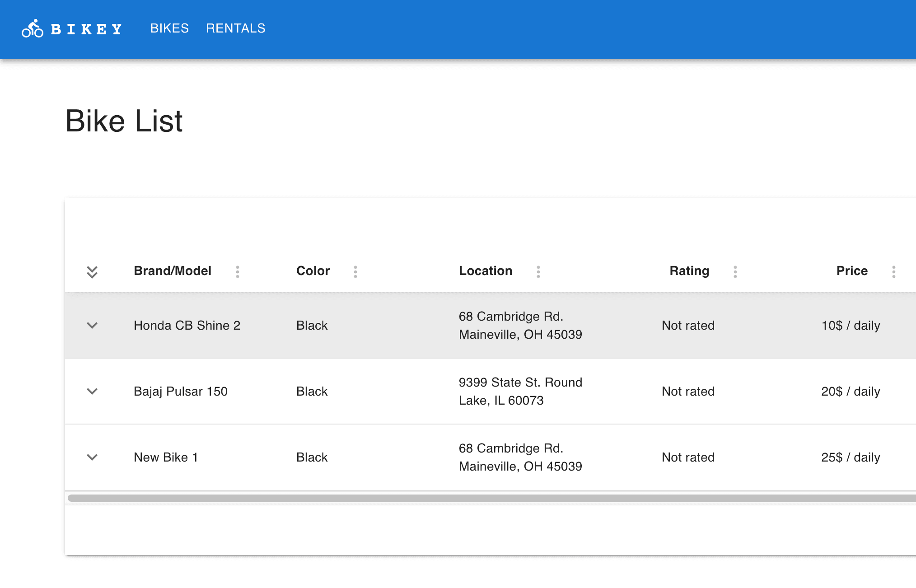Open Brand/Model column options menu
The height and width of the screenshot is (588, 916).
pyautogui.click(x=238, y=271)
